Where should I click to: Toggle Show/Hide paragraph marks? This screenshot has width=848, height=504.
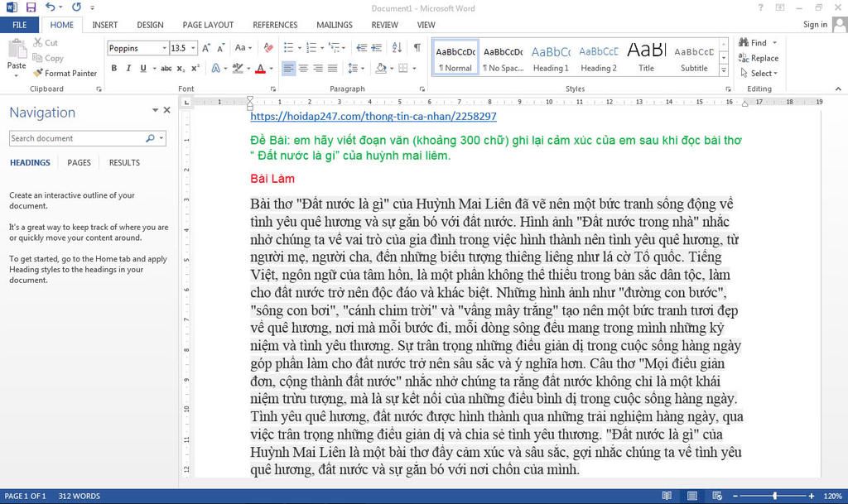pyautogui.click(x=417, y=48)
